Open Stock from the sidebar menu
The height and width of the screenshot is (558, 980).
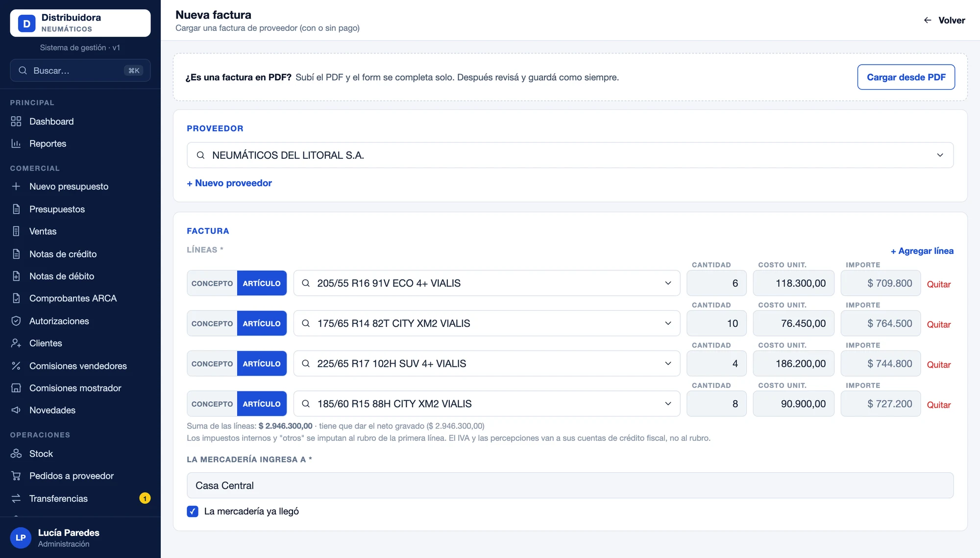point(80,454)
